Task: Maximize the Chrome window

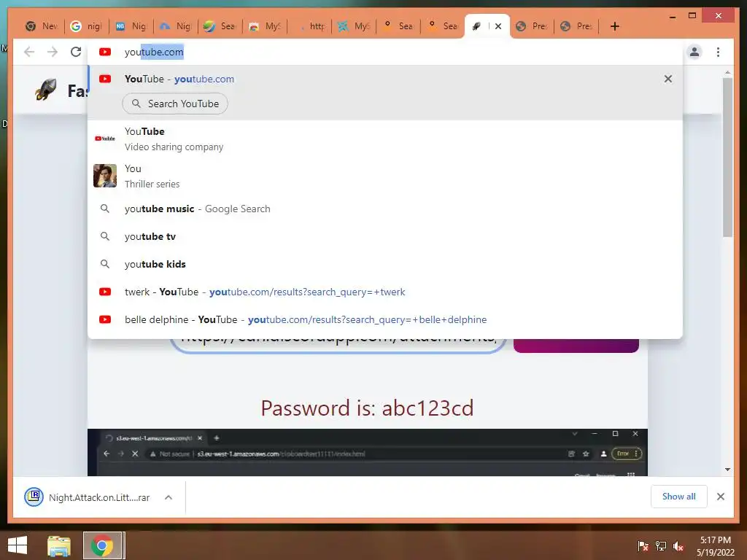Action: click(x=692, y=16)
